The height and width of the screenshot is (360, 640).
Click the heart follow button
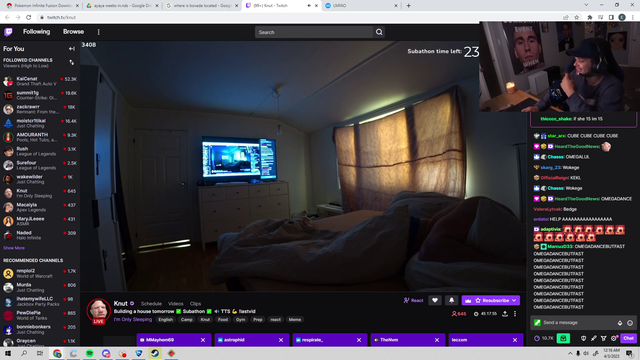pyautogui.click(x=435, y=300)
